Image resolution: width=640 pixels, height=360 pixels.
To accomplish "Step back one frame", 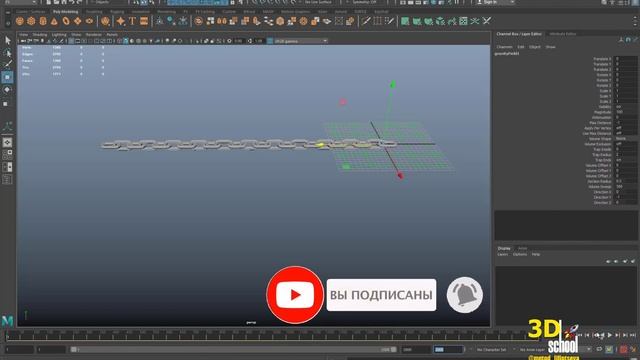I will click(x=588, y=335).
